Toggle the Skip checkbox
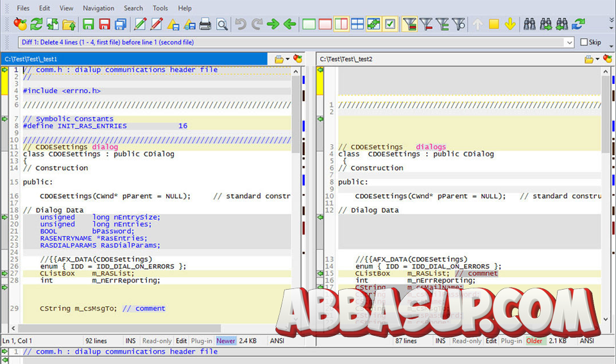The height and width of the screenshot is (364, 616). pyautogui.click(x=584, y=42)
